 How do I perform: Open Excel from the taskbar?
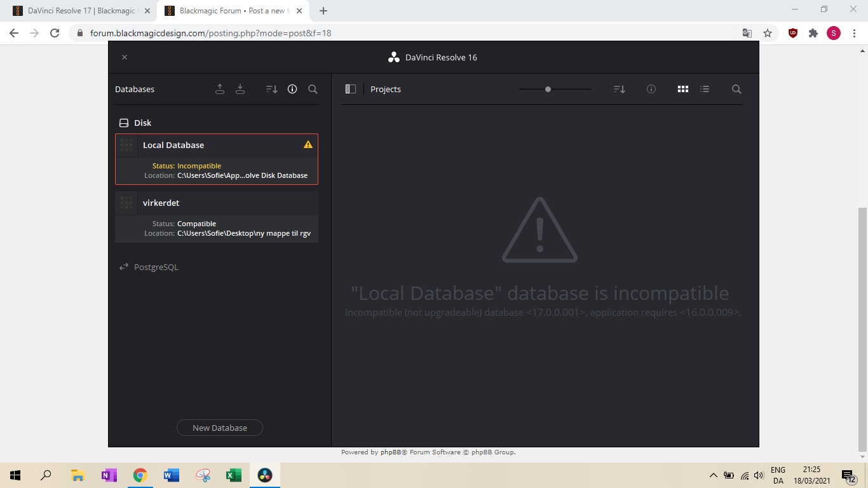(x=234, y=475)
